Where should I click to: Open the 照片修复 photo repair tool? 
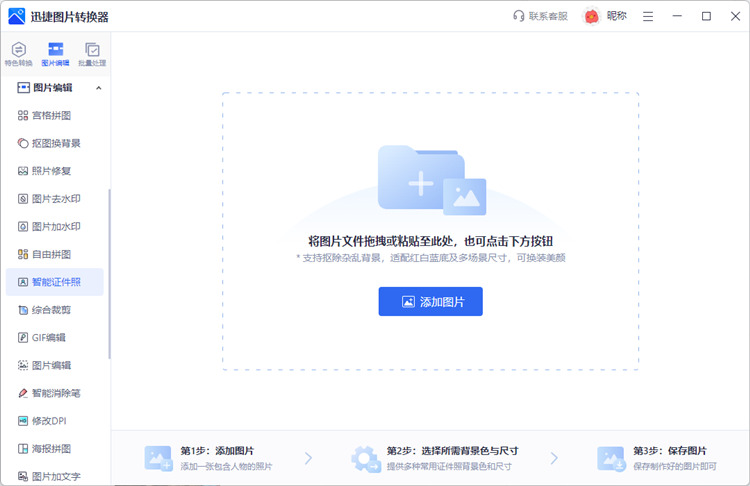[50, 171]
